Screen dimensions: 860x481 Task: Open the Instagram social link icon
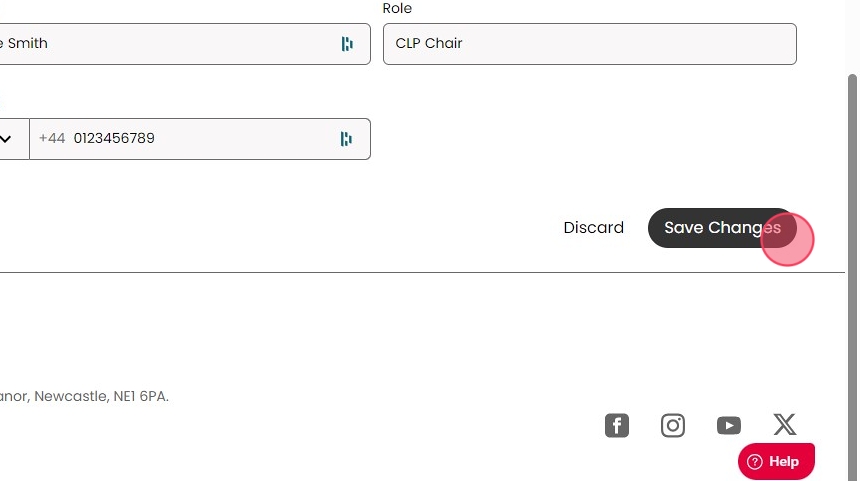coord(673,426)
